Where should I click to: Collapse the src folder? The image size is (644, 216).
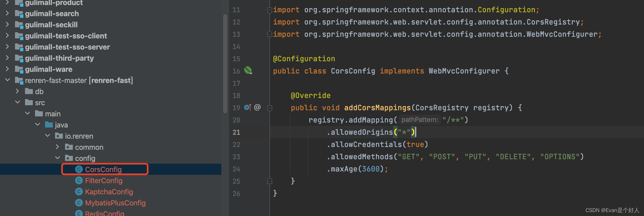click(x=18, y=102)
